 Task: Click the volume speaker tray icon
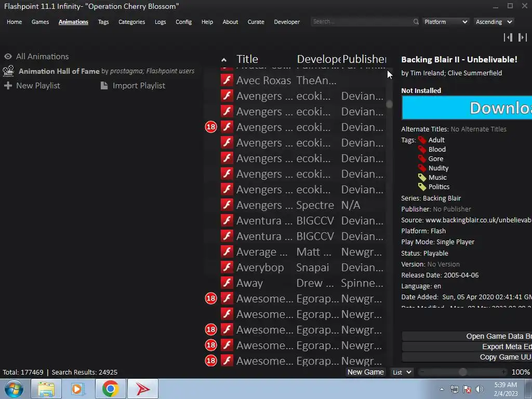(x=479, y=389)
